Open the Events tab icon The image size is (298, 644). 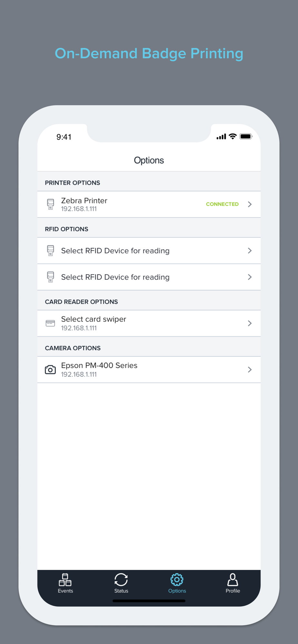tap(65, 580)
